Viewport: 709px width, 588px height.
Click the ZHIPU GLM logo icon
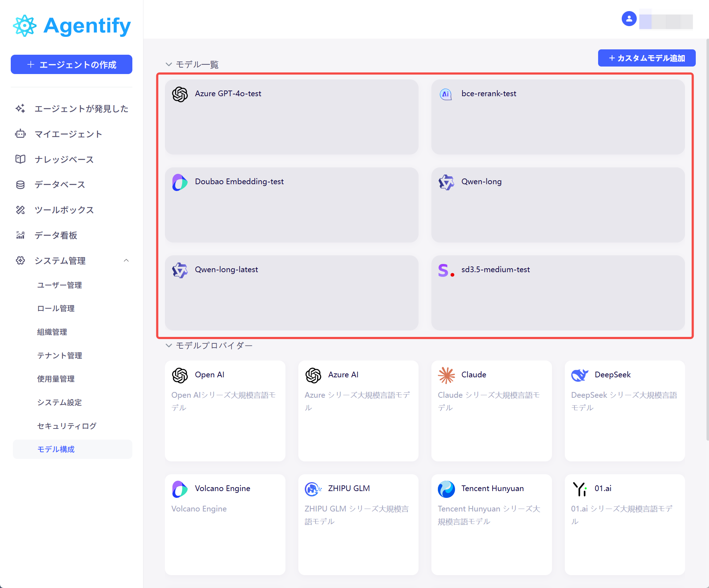coord(313,489)
